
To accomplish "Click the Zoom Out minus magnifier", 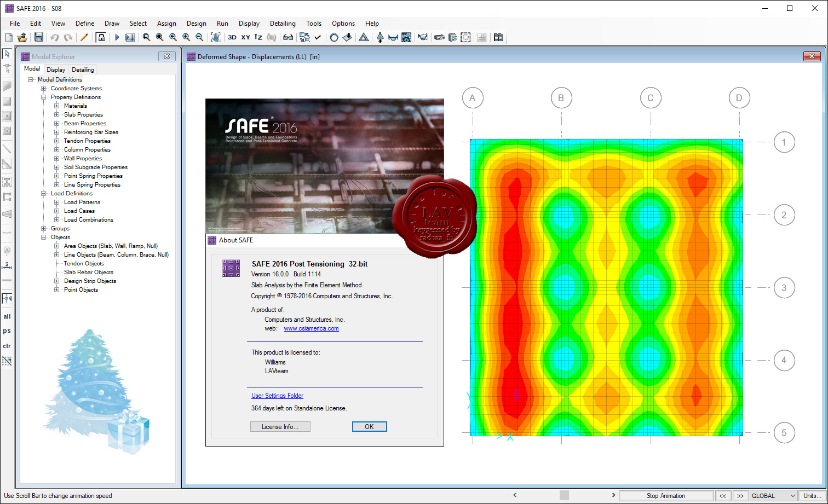I will (x=199, y=37).
